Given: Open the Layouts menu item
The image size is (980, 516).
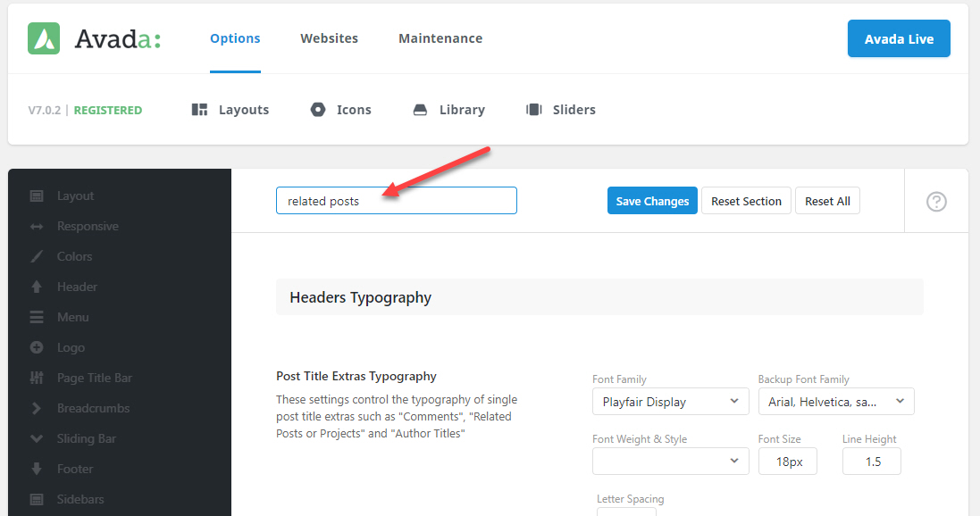Looking at the screenshot, I should 230,110.
